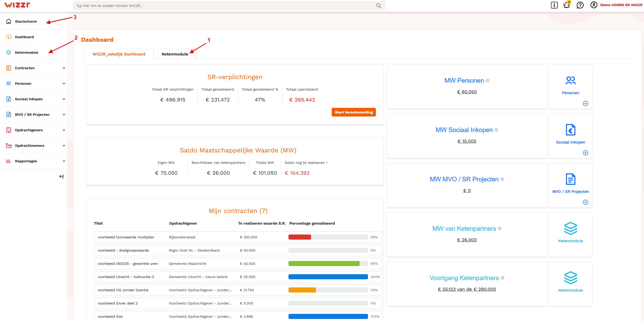Open the info icon in header
644x321 pixels.
tap(554, 5)
